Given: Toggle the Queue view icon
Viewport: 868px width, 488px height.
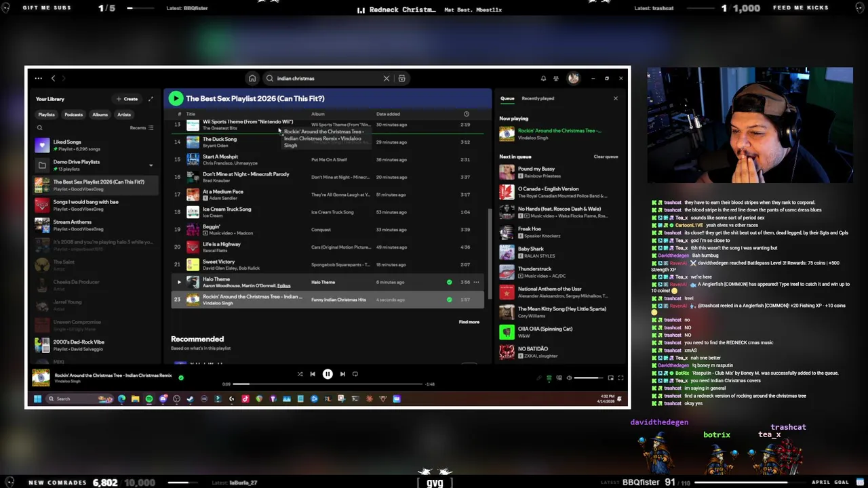Looking at the screenshot, I should tap(549, 378).
